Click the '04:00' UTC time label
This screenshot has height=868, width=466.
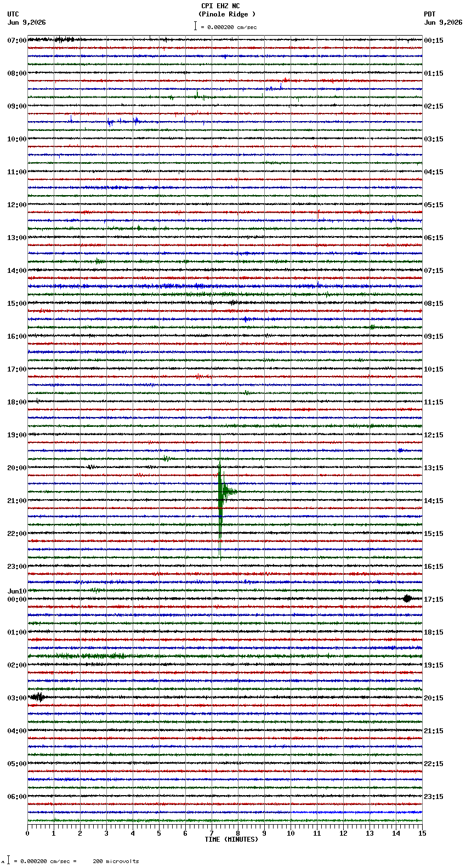pyautogui.click(x=17, y=731)
